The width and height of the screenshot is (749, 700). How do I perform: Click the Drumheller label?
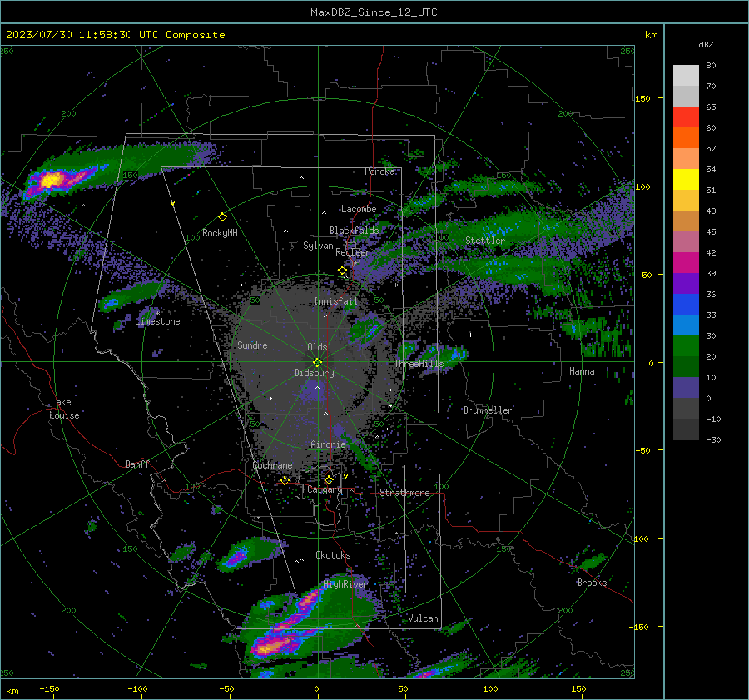[488, 410]
